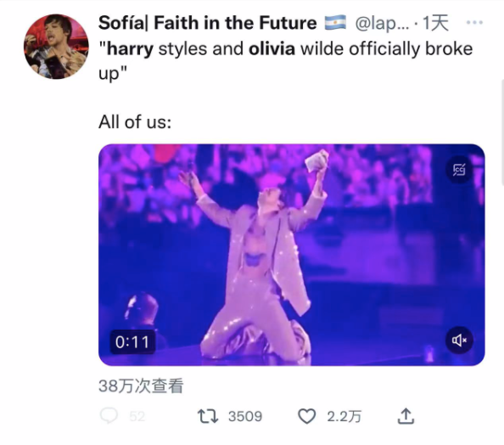This screenshot has height=445, width=504.
Task: Open the 1天 timestamp link
Action: pos(435,23)
